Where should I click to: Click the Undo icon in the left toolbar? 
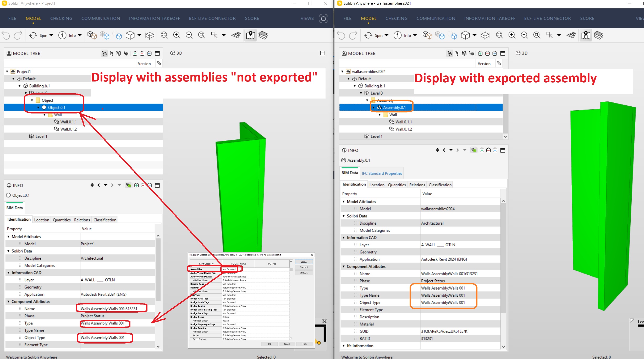(x=6, y=35)
